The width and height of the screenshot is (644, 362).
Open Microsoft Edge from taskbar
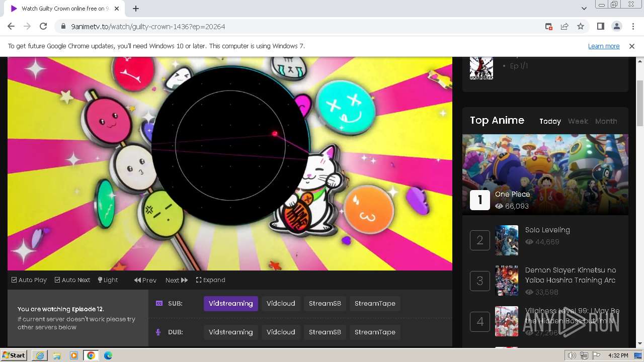[x=108, y=355]
